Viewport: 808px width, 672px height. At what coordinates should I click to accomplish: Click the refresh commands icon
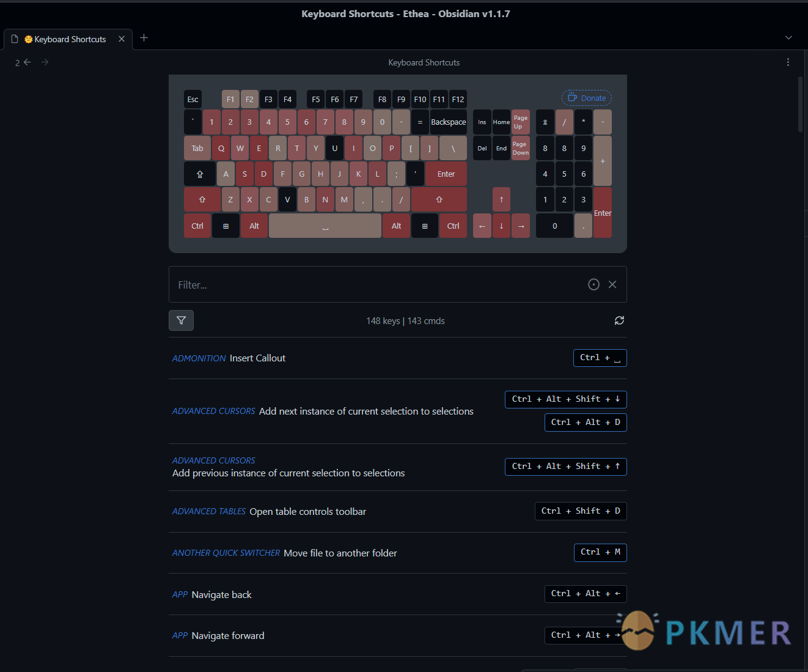point(619,320)
